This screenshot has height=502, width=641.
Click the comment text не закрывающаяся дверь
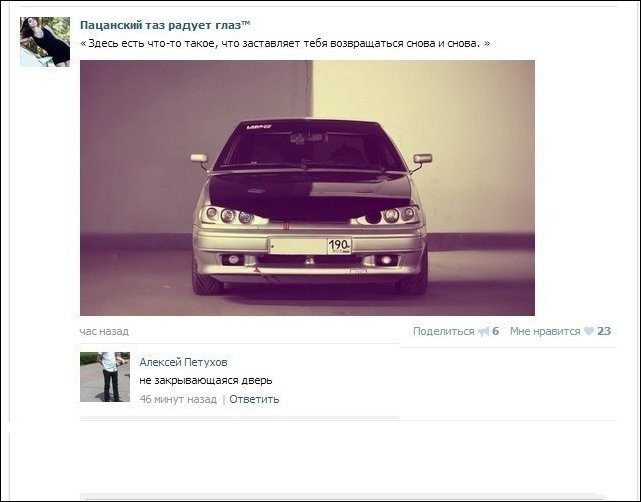pos(206,381)
